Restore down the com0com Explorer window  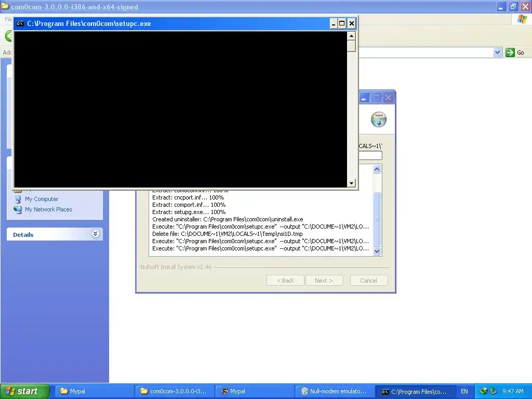(513, 6)
